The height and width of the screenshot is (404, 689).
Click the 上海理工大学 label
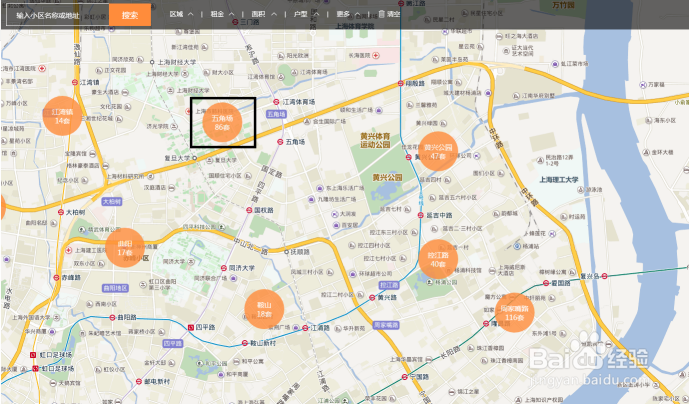pyautogui.click(x=559, y=179)
